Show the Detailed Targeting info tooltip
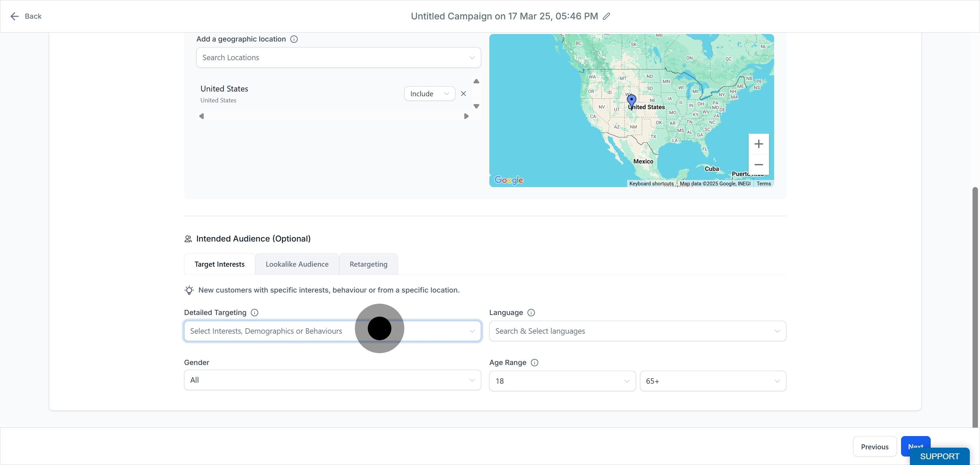 255,313
